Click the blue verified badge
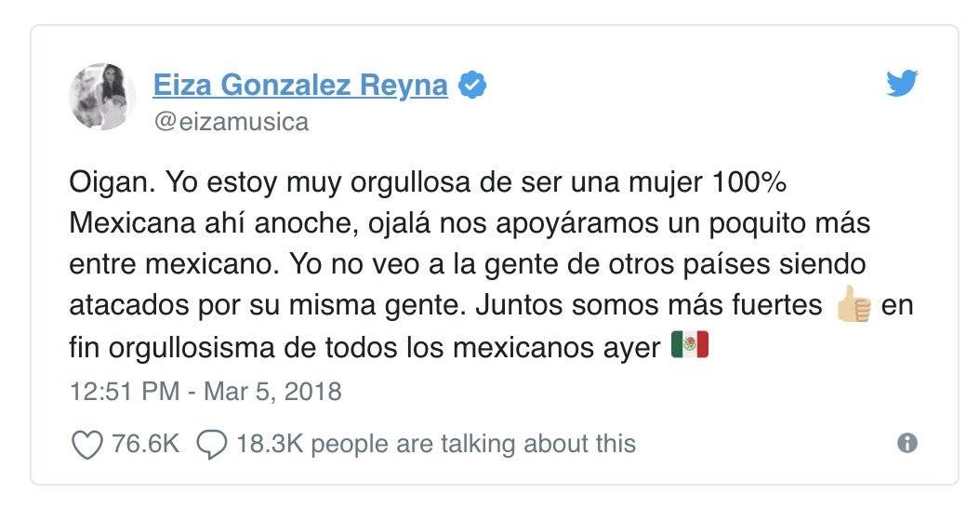The image size is (980, 508). 472,86
